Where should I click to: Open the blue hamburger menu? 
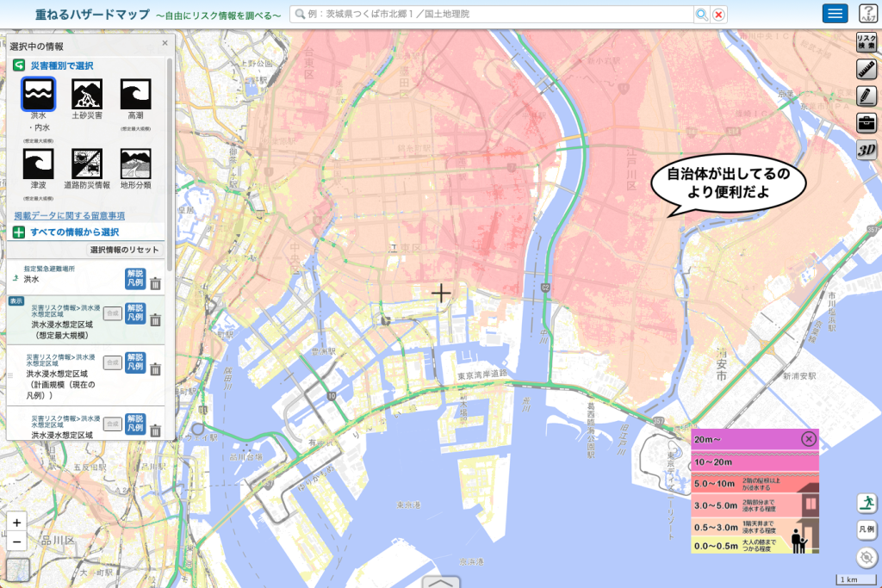[835, 14]
